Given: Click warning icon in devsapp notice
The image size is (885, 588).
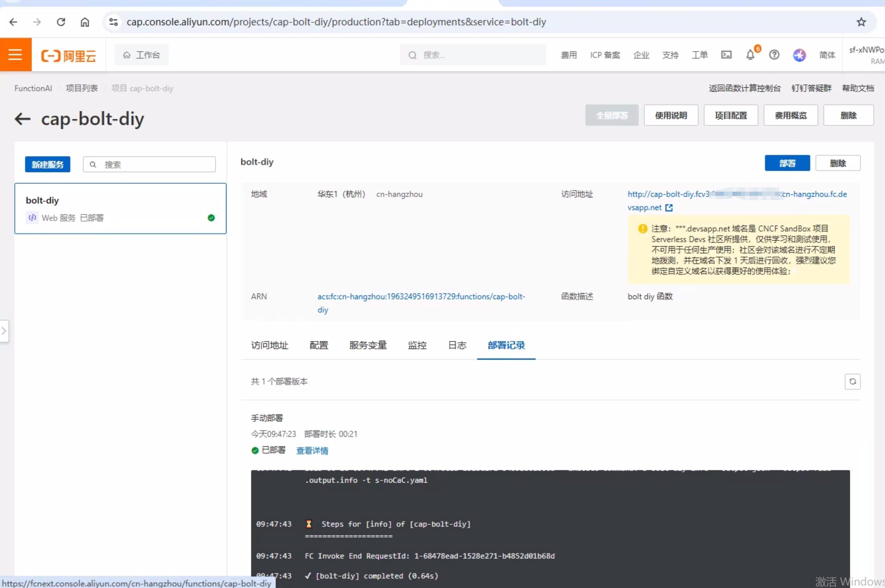Looking at the screenshot, I should (642, 229).
